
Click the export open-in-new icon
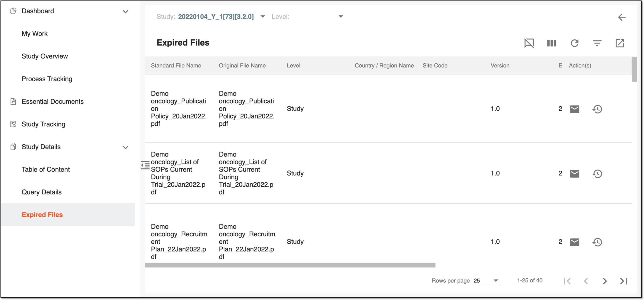point(620,43)
